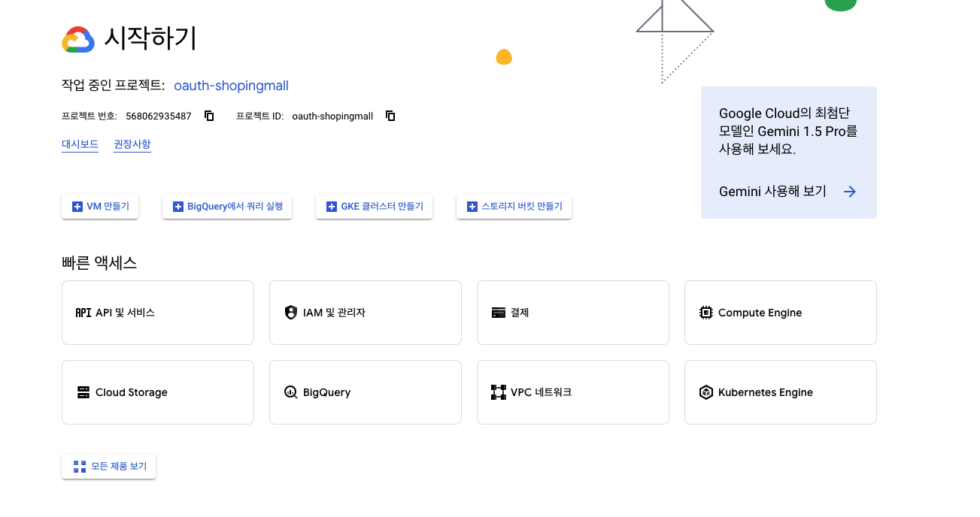
Task: Click the VM 만들기 button
Action: 100,207
